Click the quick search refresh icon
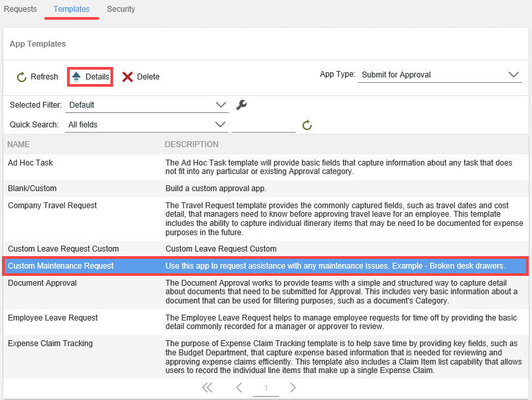The height and width of the screenshot is (400, 532). coord(306,125)
